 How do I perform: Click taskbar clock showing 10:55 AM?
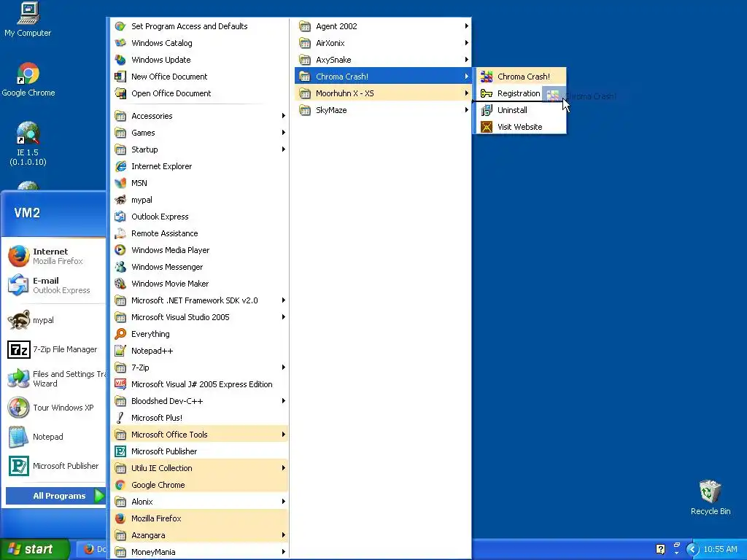[x=720, y=549]
